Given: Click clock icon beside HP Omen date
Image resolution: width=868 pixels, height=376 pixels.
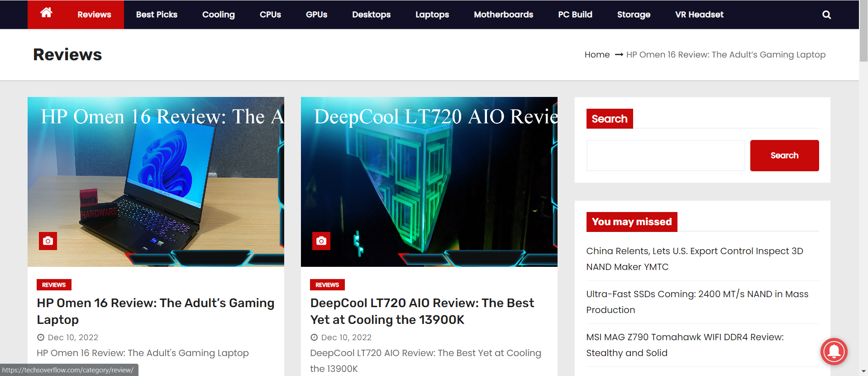Looking at the screenshot, I should (x=41, y=337).
